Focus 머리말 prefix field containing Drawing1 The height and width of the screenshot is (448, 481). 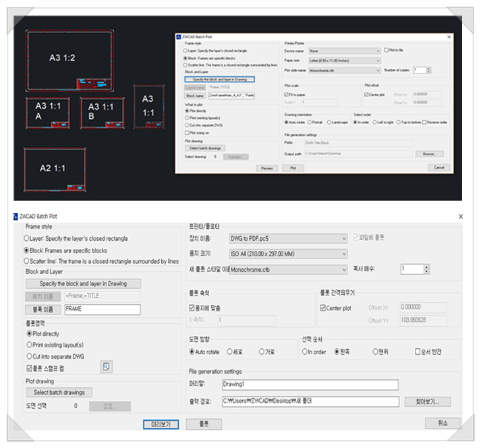[x=310, y=385]
